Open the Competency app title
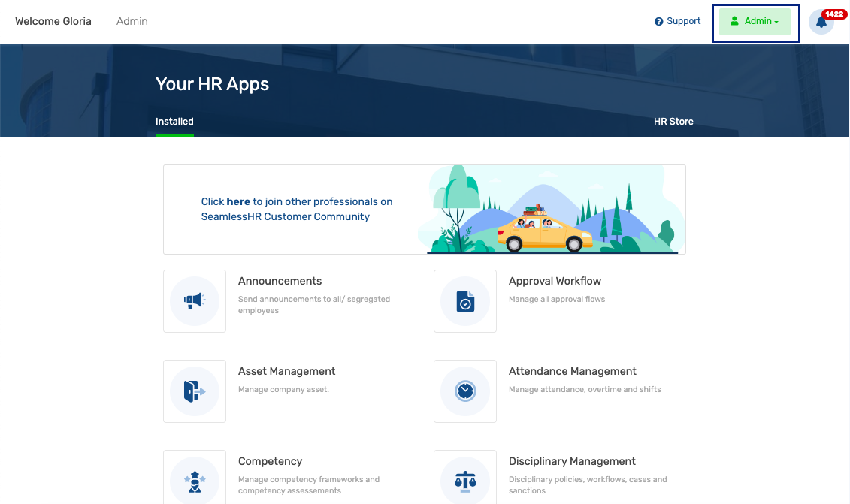The height and width of the screenshot is (504, 850). [x=270, y=461]
